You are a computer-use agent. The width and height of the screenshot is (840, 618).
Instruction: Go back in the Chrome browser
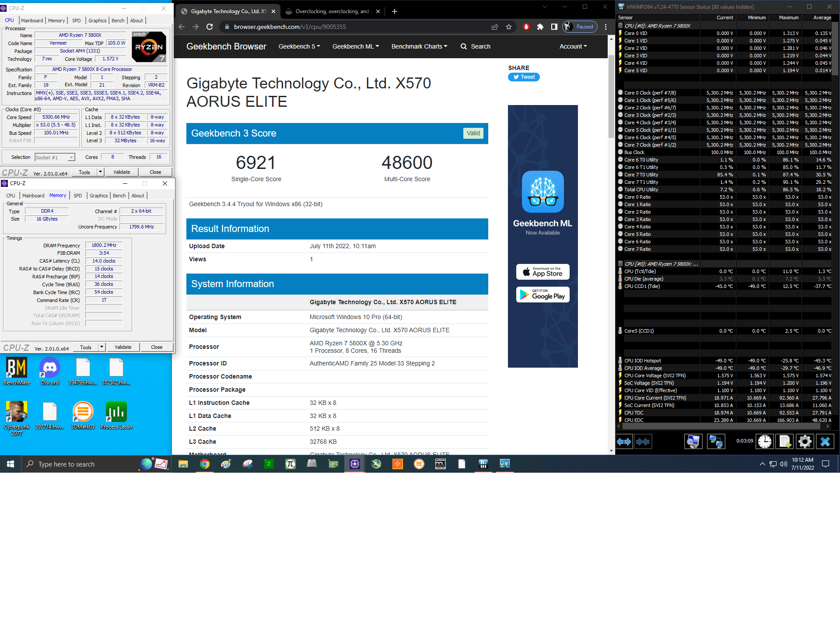coord(182,27)
